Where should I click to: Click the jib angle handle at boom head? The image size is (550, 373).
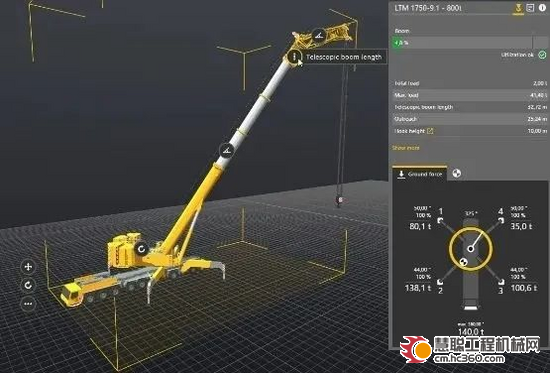click(318, 35)
